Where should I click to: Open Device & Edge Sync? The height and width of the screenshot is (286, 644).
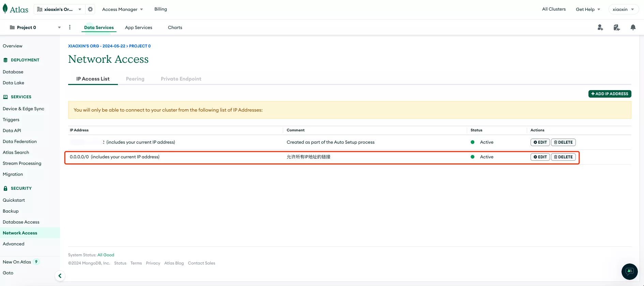(x=24, y=109)
